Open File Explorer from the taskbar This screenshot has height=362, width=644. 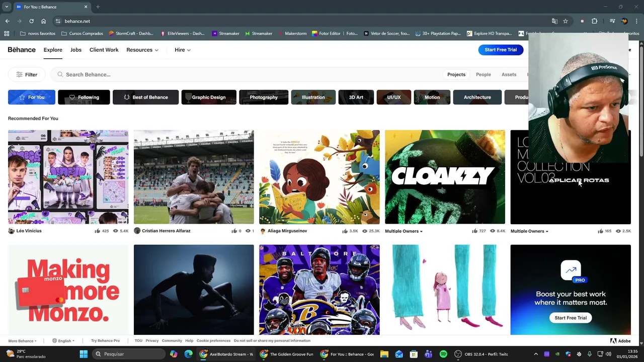(x=384, y=354)
